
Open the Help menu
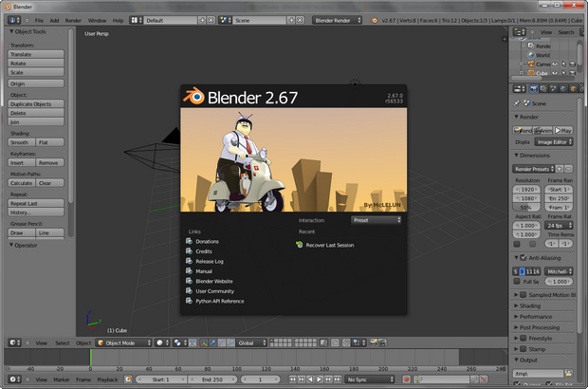(x=118, y=21)
